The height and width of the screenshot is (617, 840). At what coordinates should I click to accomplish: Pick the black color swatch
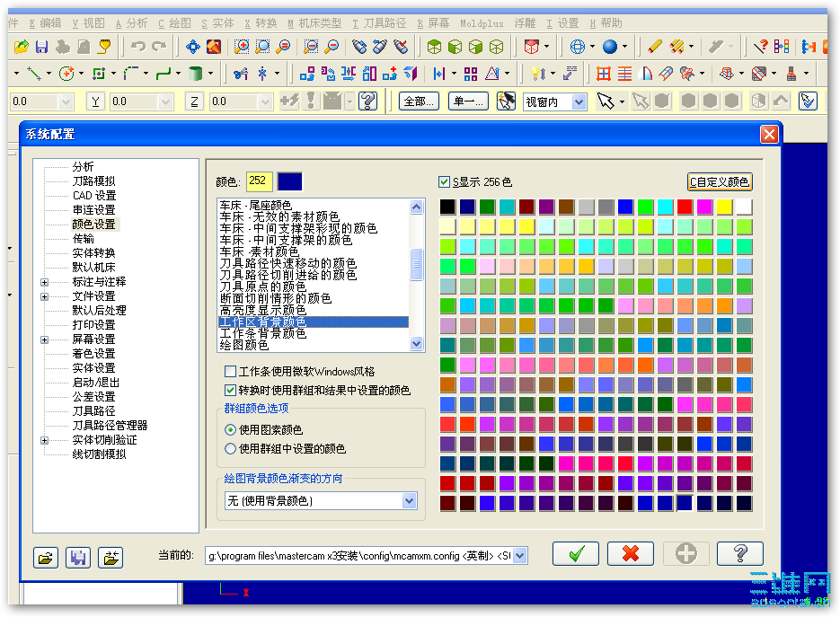[x=447, y=207]
